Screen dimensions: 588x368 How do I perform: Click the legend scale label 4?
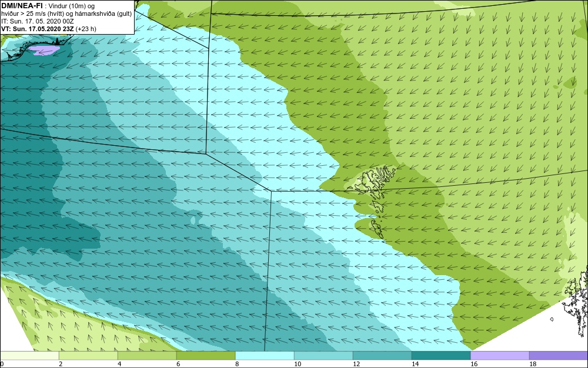coord(119,364)
